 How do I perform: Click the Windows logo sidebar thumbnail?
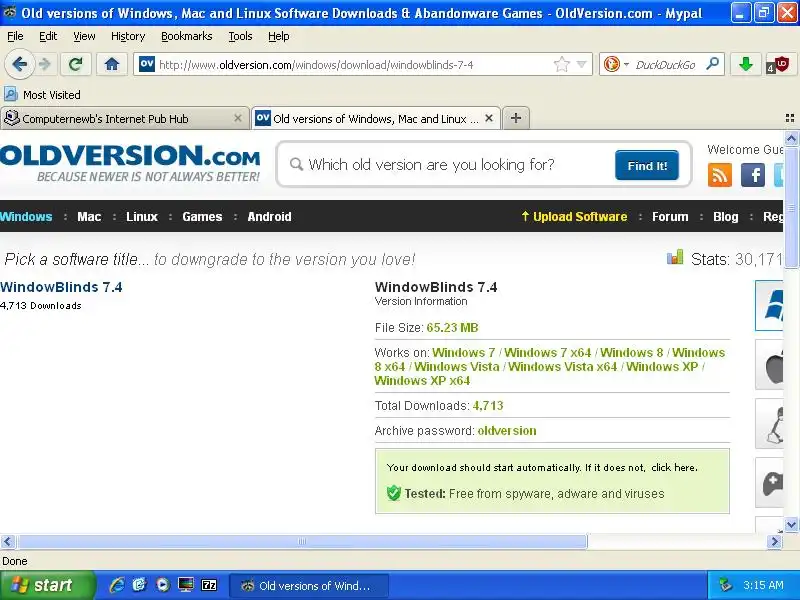click(769, 305)
